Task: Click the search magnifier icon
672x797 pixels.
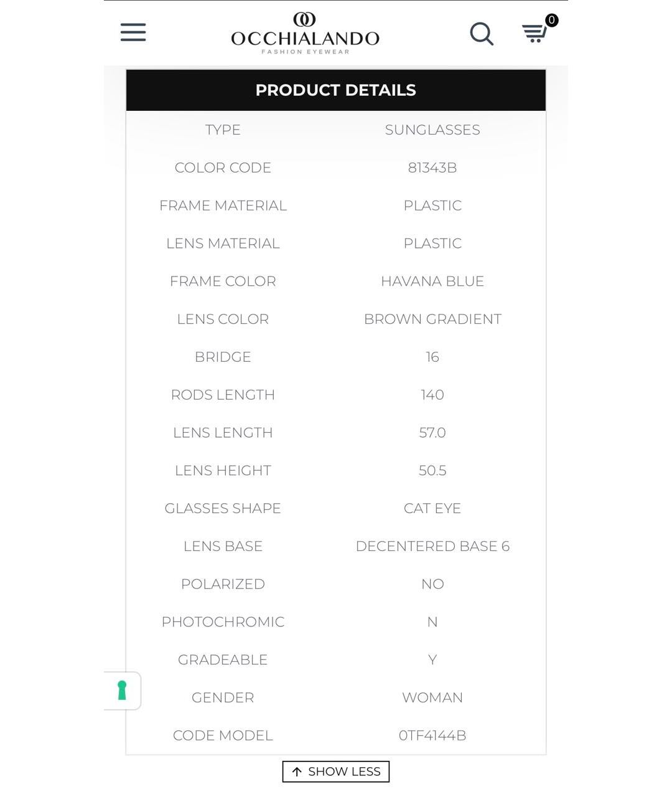Action: pyautogui.click(x=481, y=34)
